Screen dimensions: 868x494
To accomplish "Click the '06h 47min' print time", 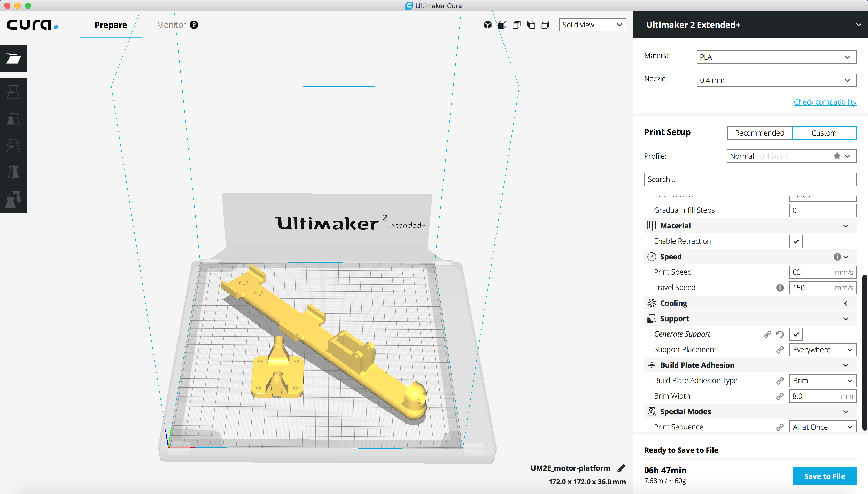I will point(665,471).
